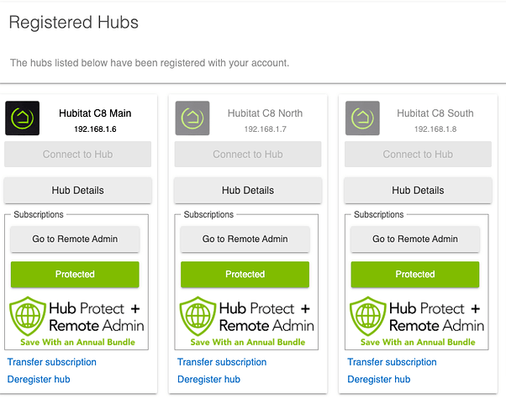Click the 'Hubitat C8 North' hub name

point(266,113)
